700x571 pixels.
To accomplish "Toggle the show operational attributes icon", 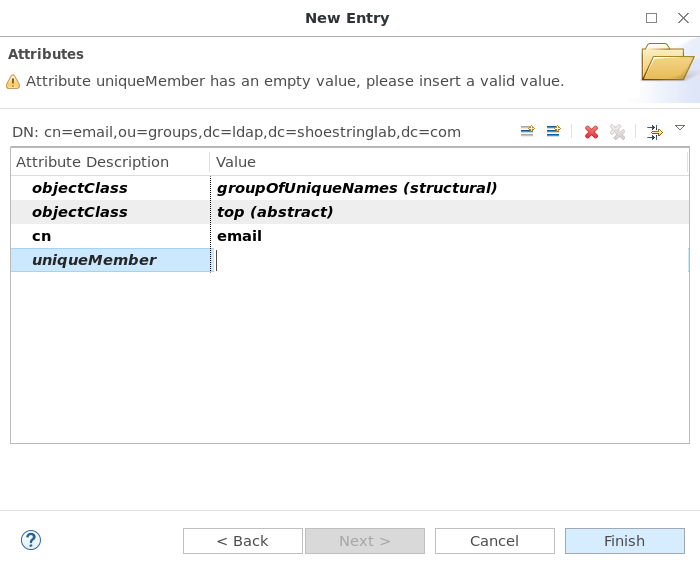I will click(x=654, y=132).
